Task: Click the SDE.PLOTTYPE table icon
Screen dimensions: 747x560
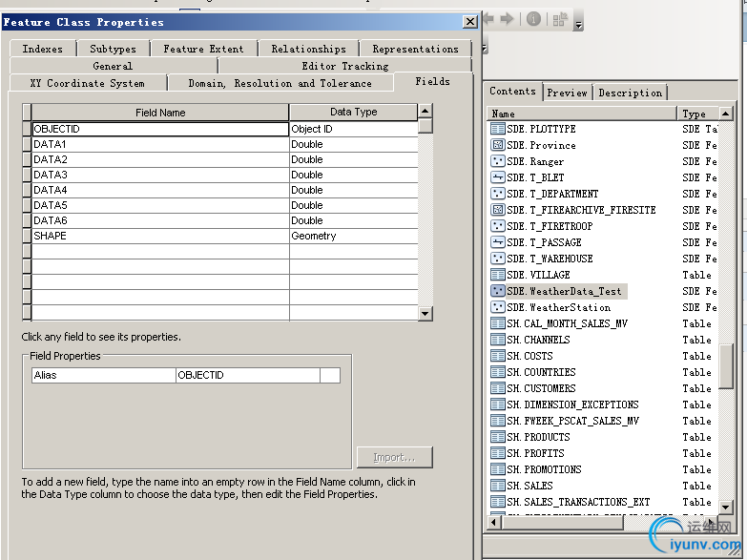Action: (498, 129)
